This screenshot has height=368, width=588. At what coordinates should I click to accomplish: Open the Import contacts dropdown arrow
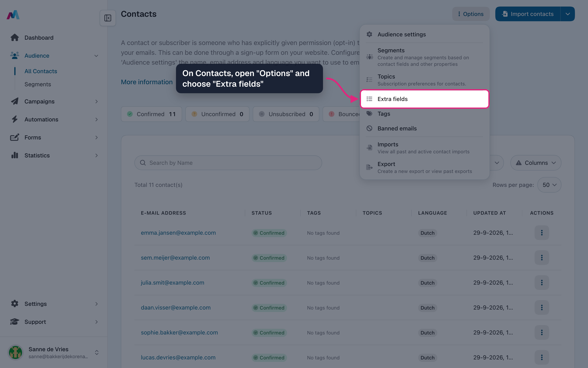tap(568, 14)
